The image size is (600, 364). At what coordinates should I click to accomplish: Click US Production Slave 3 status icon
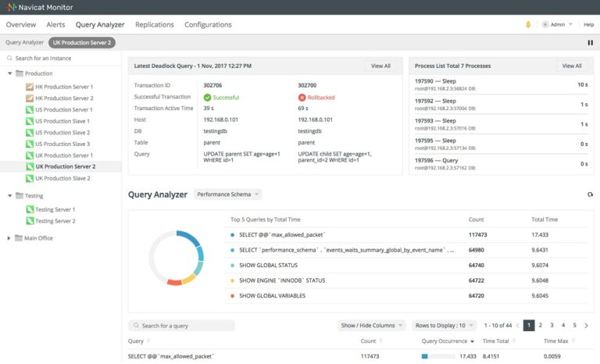(30, 145)
